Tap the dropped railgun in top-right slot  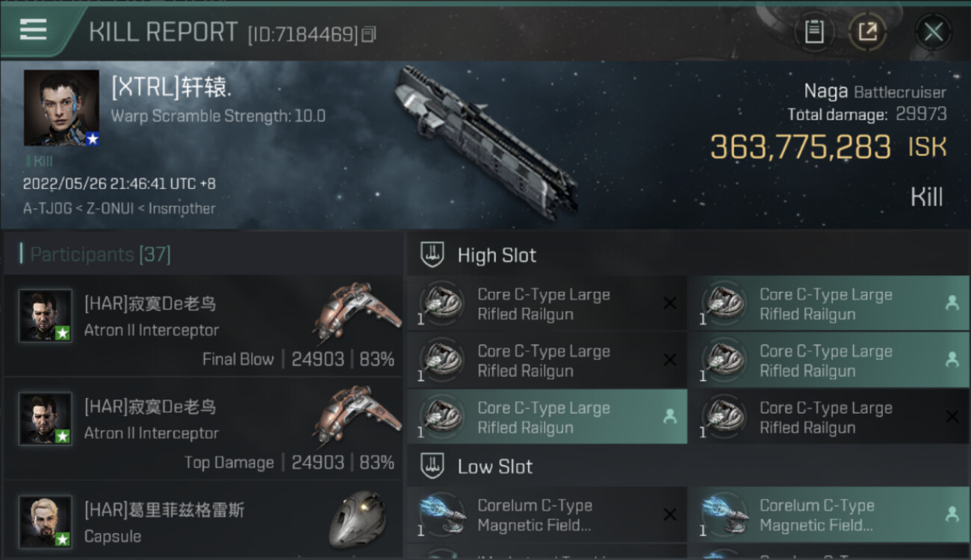click(829, 303)
